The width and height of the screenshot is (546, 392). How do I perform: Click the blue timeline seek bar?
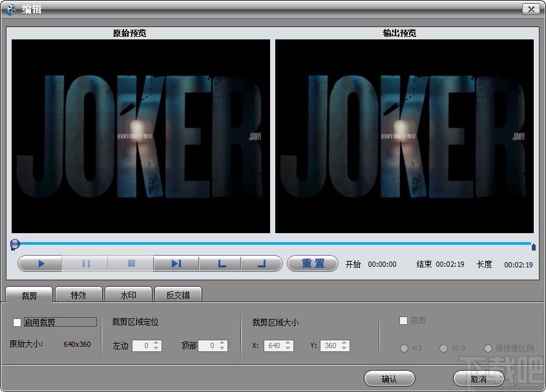point(275,243)
